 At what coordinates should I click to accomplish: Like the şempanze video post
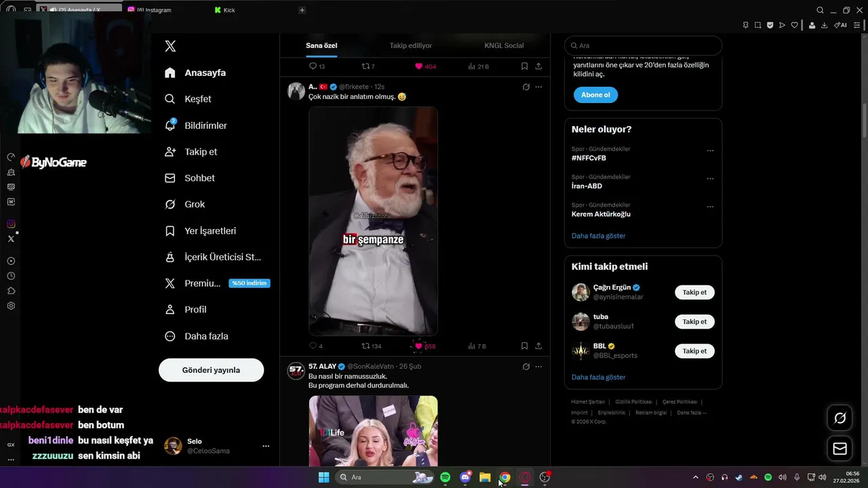[x=418, y=346]
